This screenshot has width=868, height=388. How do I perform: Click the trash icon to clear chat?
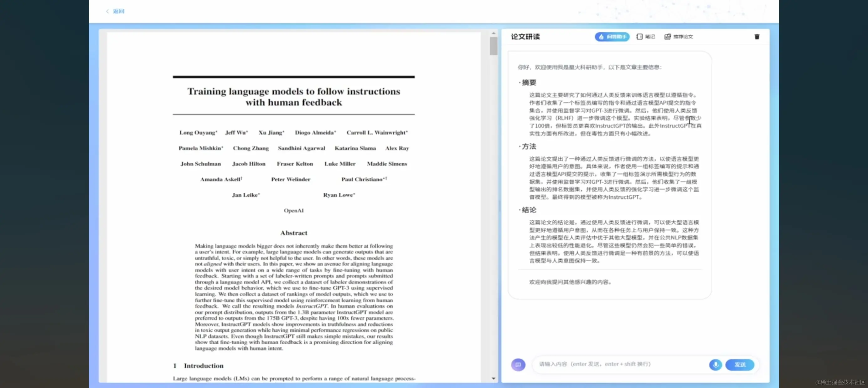point(757,37)
